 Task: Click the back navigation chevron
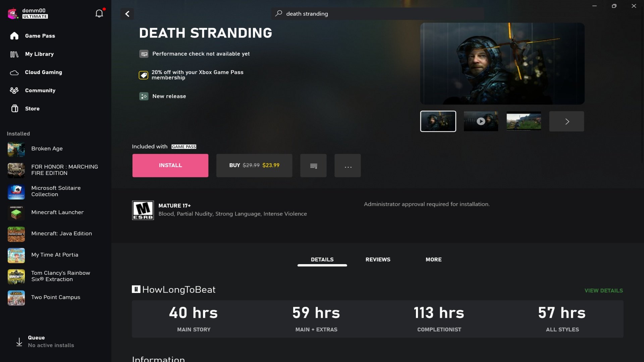click(127, 14)
